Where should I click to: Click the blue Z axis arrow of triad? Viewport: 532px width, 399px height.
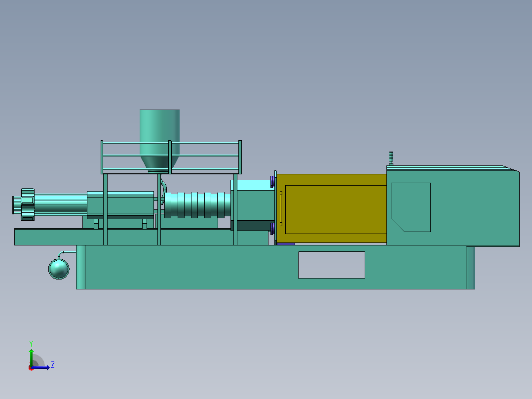pos(40,367)
